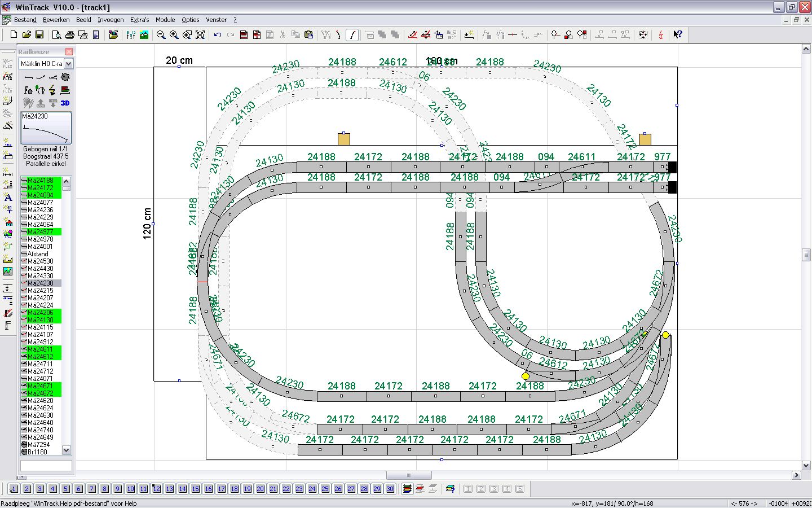Click input field below rail list

point(46,466)
